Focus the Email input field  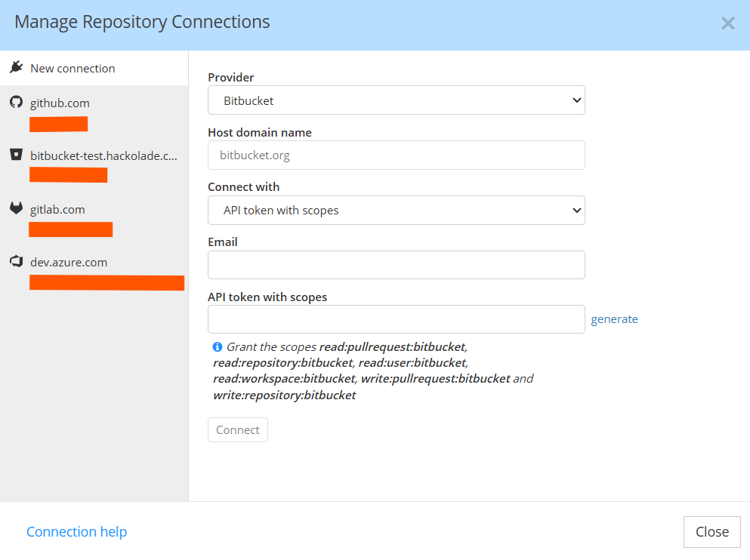[396, 265]
